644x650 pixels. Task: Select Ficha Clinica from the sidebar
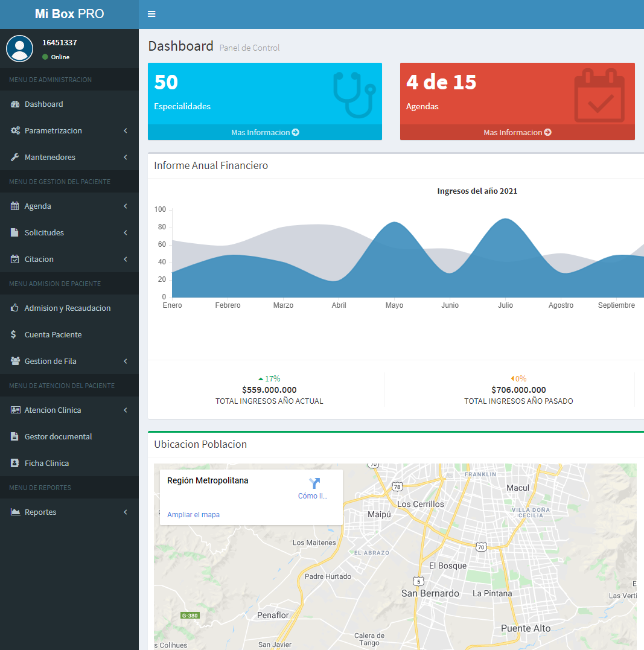tap(46, 463)
